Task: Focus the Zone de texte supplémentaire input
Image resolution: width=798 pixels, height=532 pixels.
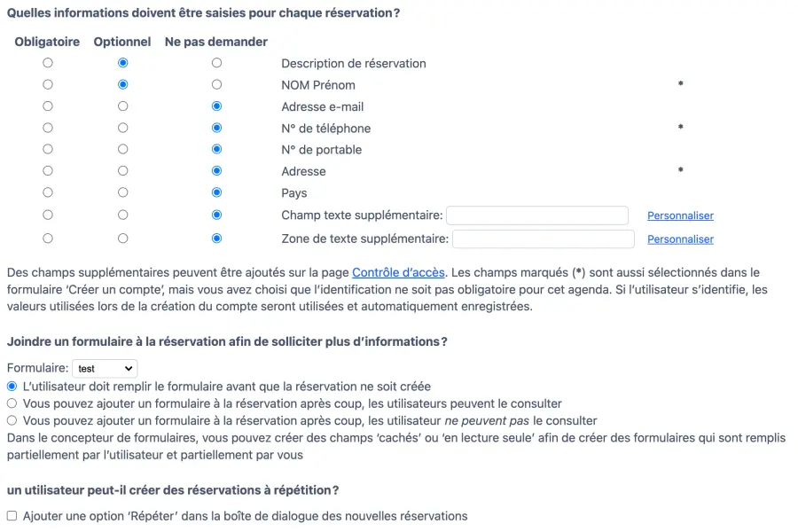Action: click(x=544, y=239)
